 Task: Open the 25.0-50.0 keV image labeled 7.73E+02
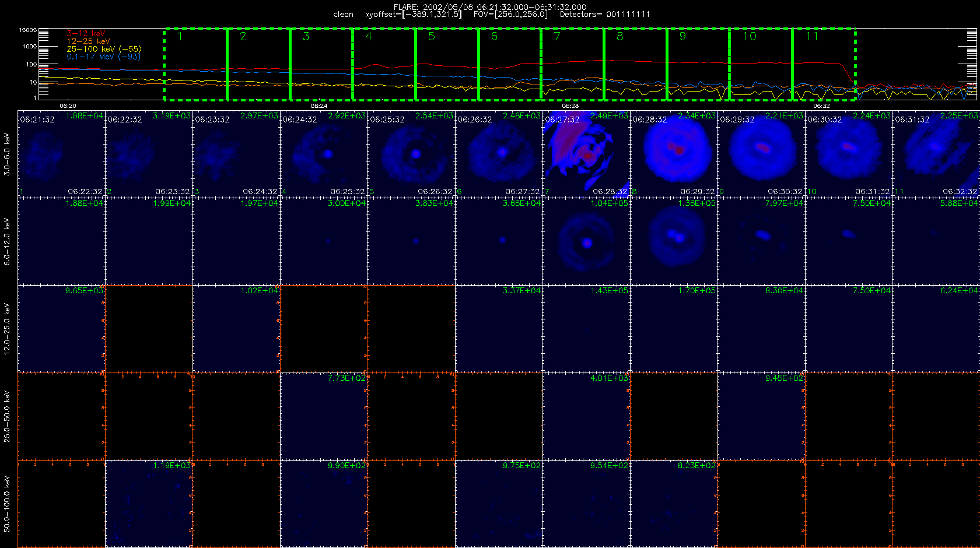[324, 416]
